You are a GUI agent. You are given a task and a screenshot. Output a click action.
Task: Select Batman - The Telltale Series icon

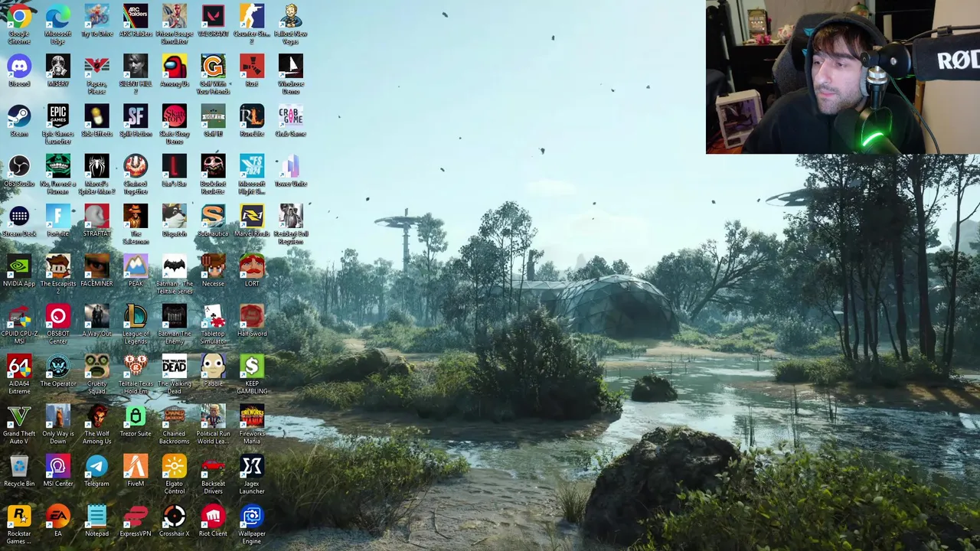coord(174,266)
